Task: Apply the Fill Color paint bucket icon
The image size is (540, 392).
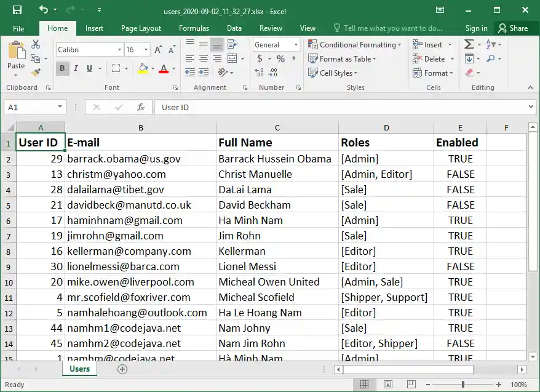Action: click(142, 68)
